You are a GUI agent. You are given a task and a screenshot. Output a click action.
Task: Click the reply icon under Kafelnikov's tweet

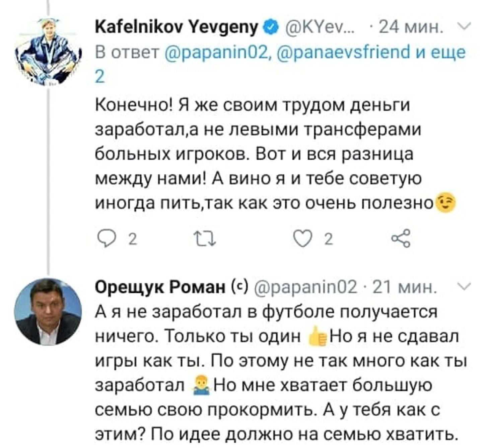(106, 239)
